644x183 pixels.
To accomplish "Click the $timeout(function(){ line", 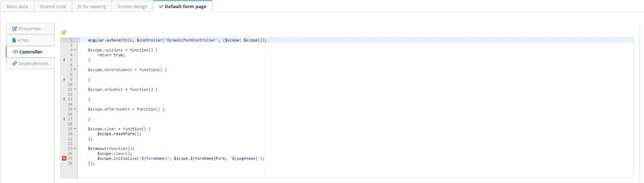I will [x=111, y=149].
